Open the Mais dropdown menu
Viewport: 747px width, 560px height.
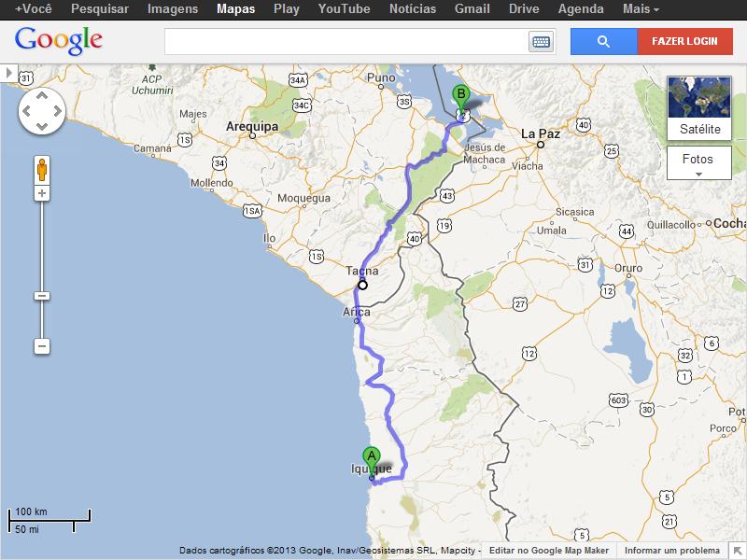pyautogui.click(x=641, y=9)
